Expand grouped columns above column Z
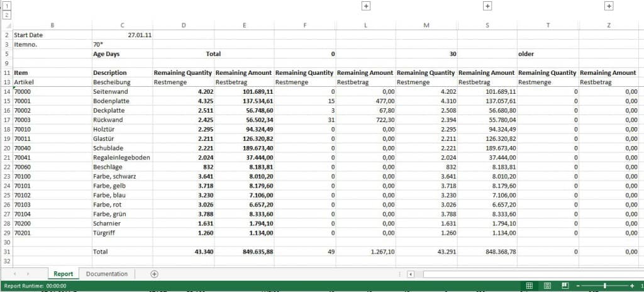The image size is (644, 292). click(608, 6)
